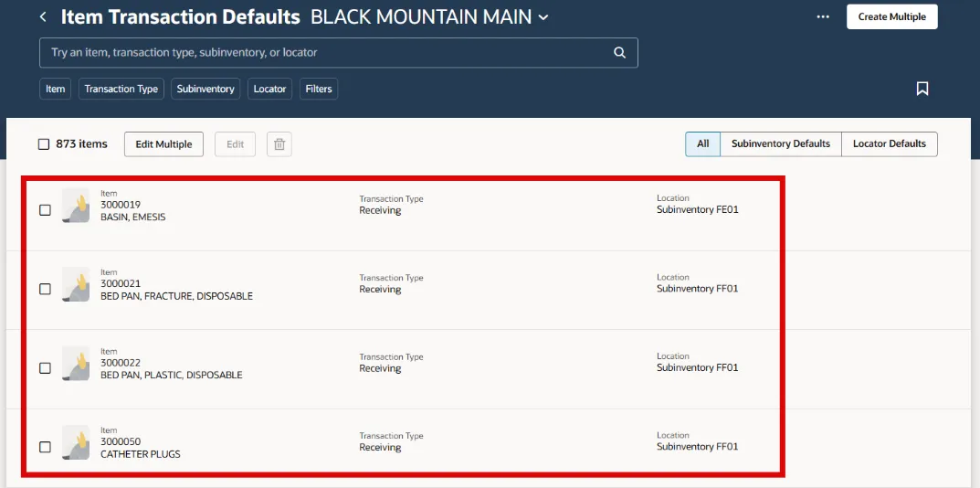Click Receiving type for item 3000021
The image size is (980, 488).
click(x=380, y=289)
